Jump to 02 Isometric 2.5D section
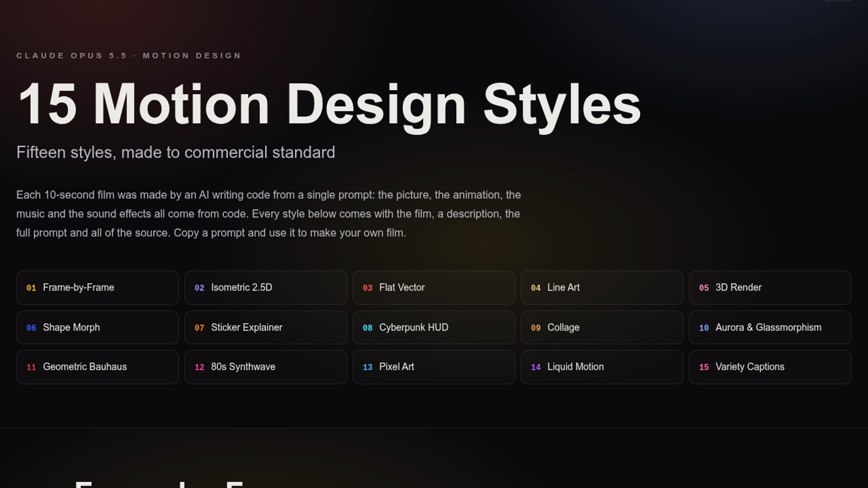This screenshot has height=488, width=868. click(266, 287)
